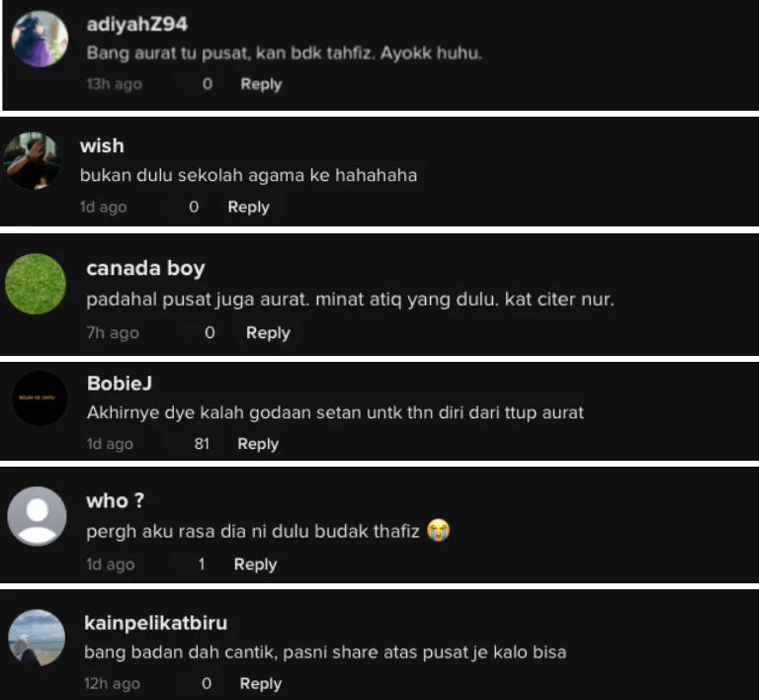The image size is (759, 700).
Task: Open wish's profile picture
Action: [x=32, y=160]
